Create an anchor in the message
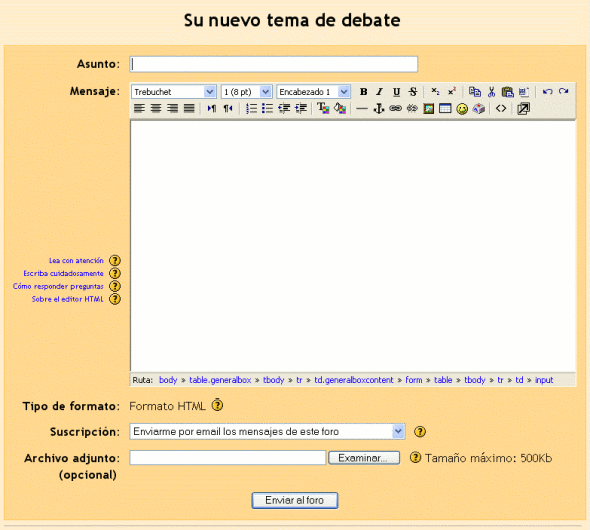Screen dimensions: 590x530 (x=379, y=109)
